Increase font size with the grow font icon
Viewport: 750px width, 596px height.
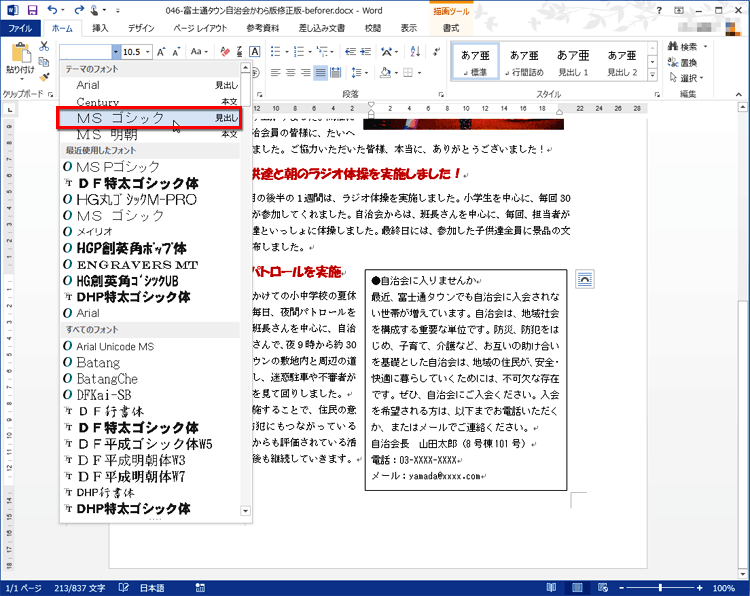pyautogui.click(x=161, y=52)
